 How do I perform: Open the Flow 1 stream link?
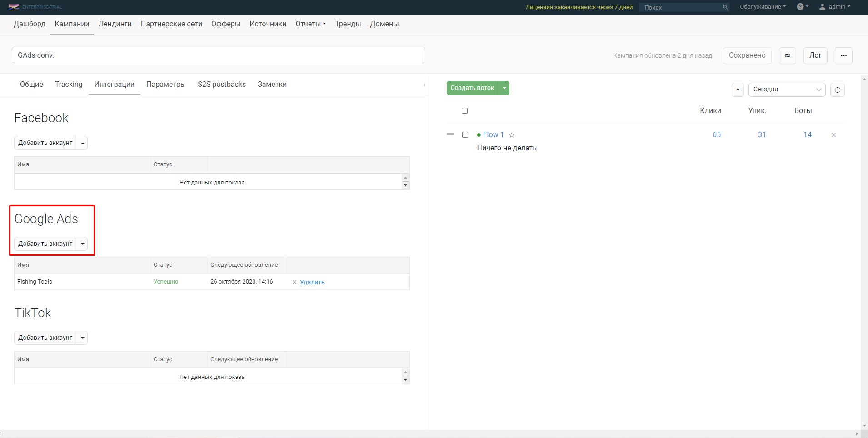click(x=493, y=135)
